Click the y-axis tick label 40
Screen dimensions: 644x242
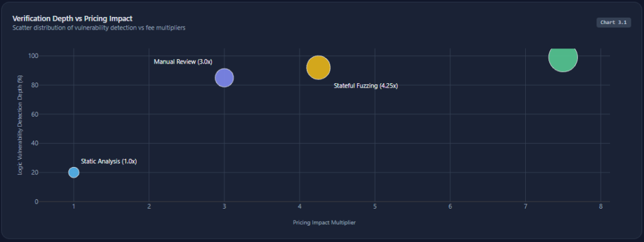35,144
